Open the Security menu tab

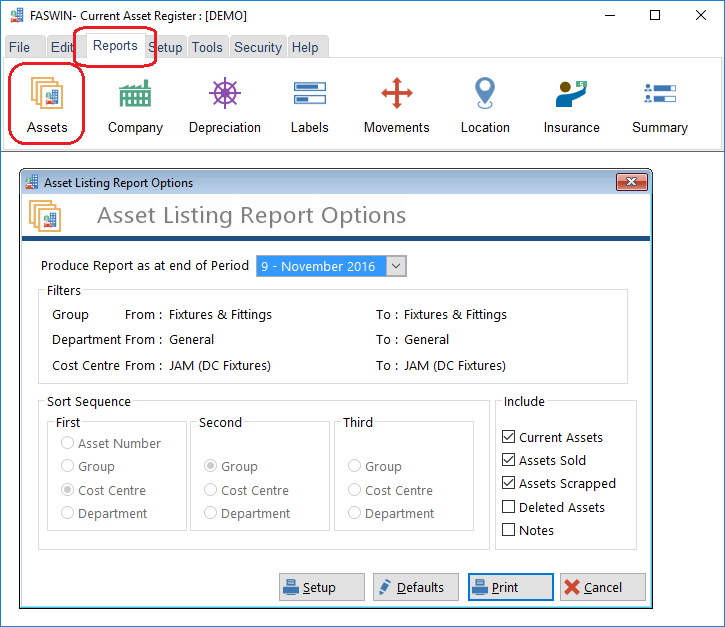click(258, 47)
